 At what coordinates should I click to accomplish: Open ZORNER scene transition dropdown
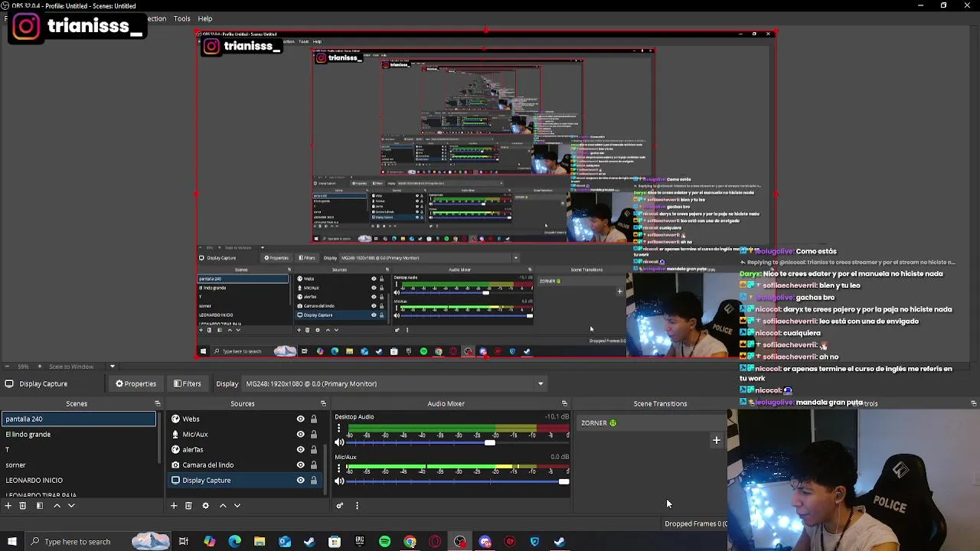[x=651, y=422]
